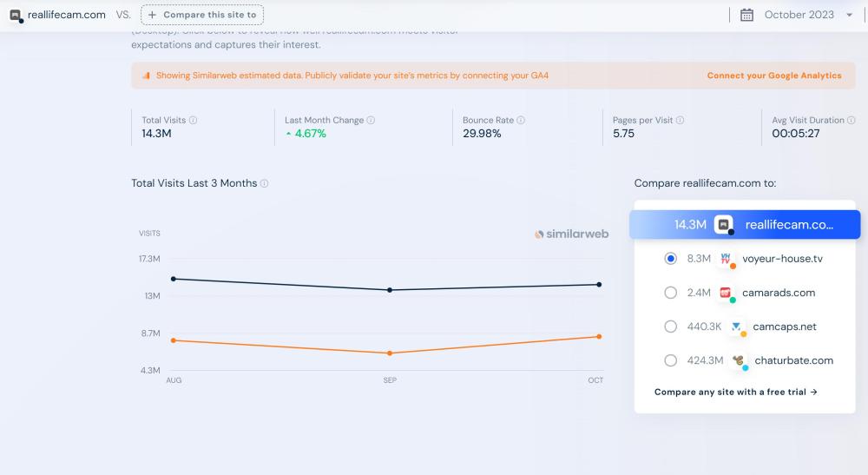The width and height of the screenshot is (868, 475).
Task: Click the highlighted reallifecam.com comparison row
Action: [745, 225]
